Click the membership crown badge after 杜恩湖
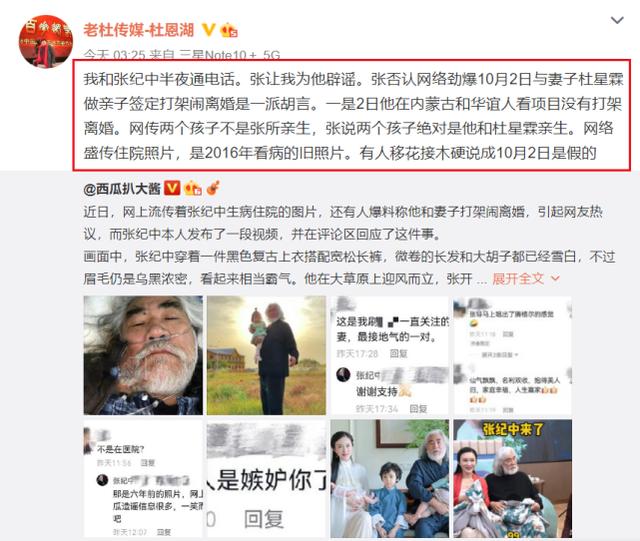 (229, 30)
